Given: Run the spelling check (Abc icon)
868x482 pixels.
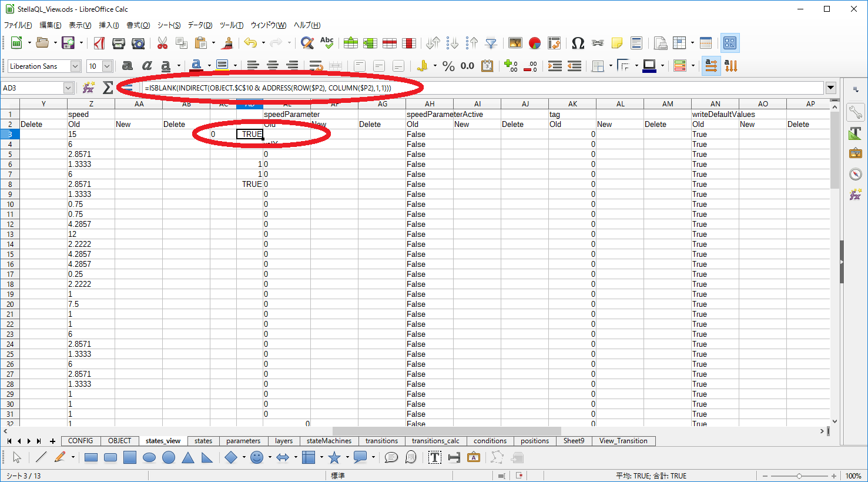Looking at the screenshot, I should (327, 43).
